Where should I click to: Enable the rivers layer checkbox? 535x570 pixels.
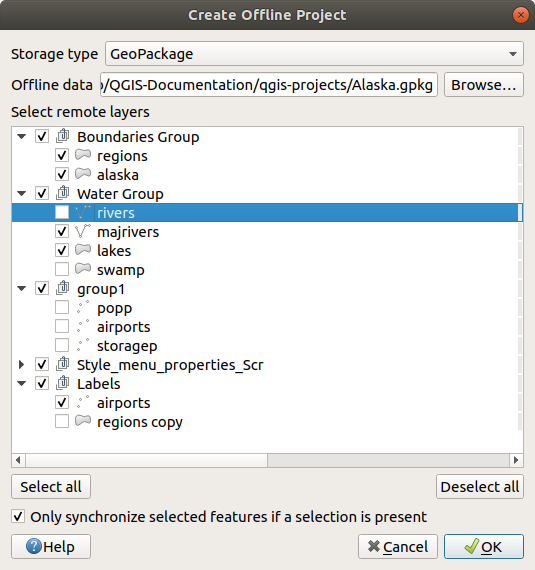click(62, 212)
